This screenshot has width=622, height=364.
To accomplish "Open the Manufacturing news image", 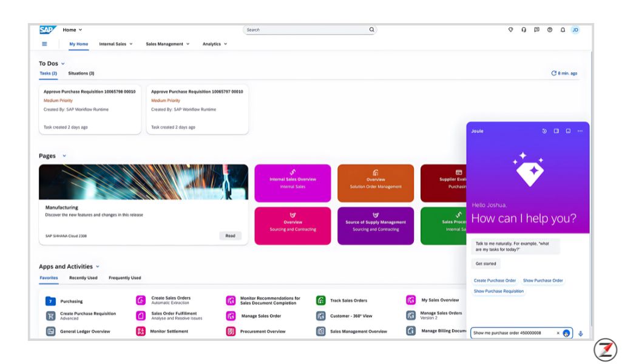I will [x=144, y=182].
